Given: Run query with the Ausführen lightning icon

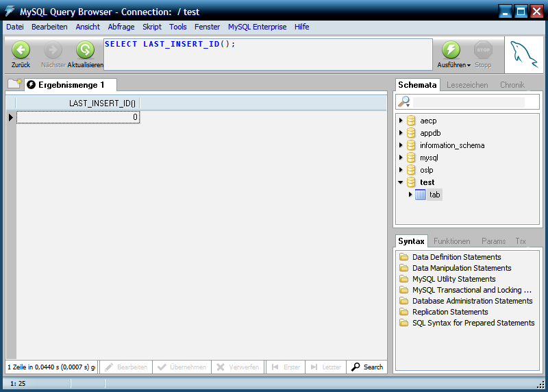Looking at the screenshot, I should [451, 49].
